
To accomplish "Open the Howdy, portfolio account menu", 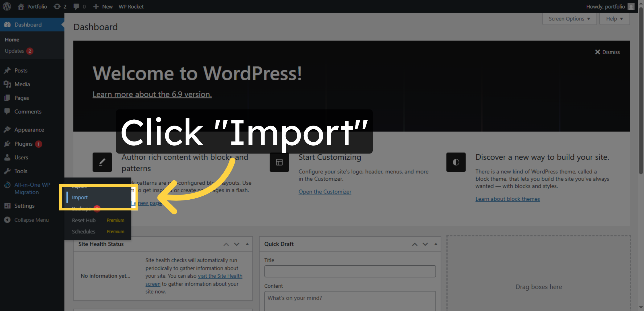I will point(606,6).
